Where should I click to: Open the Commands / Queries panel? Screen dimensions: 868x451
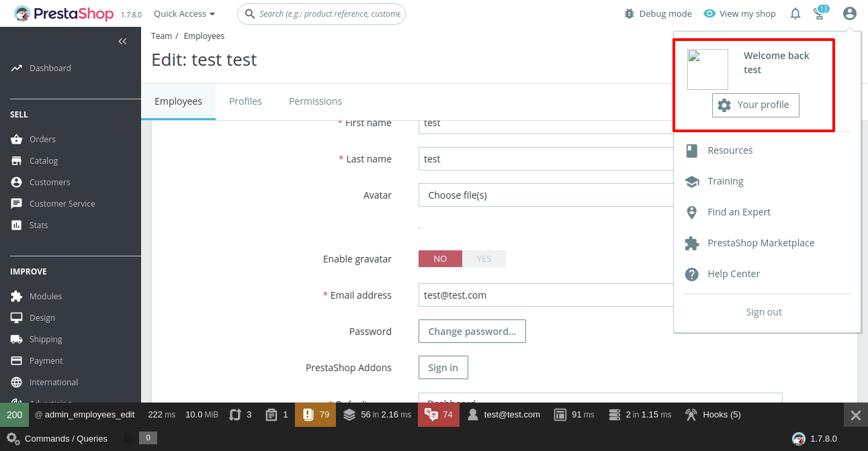click(x=57, y=439)
